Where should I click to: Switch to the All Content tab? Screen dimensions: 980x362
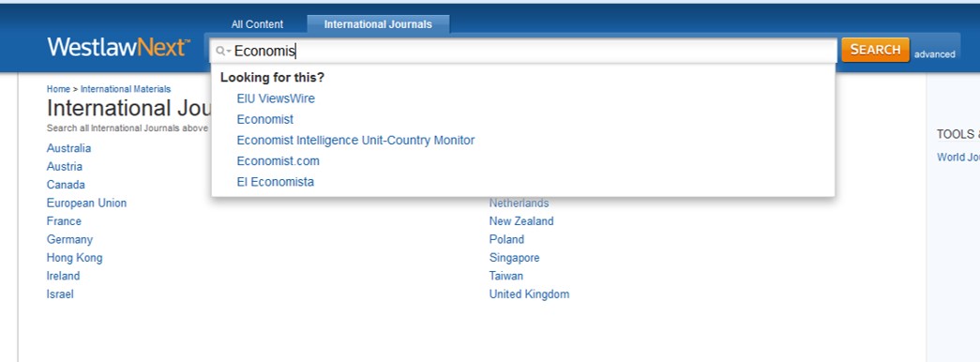(x=257, y=24)
